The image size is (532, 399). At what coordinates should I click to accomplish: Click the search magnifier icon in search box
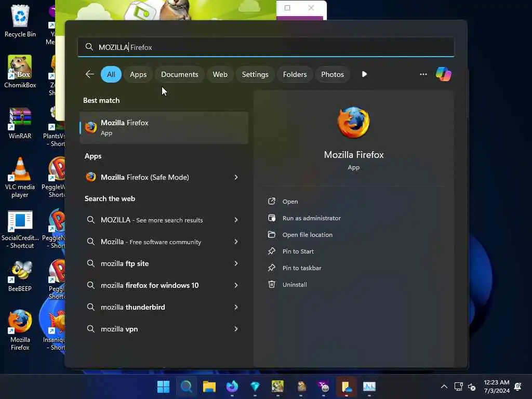click(89, 47)
